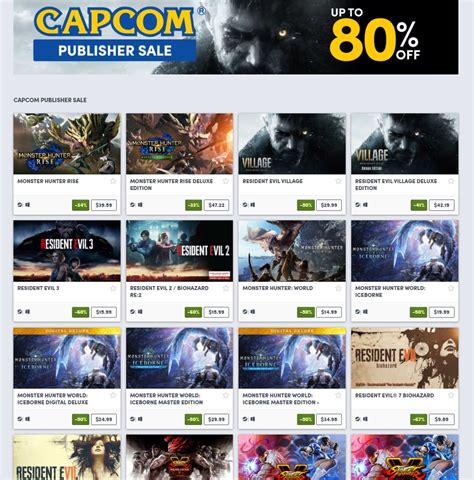Click Steam icon under Monster Hunter Rise
This screenshot has height=480, width=474.
(x=20, y=205)
